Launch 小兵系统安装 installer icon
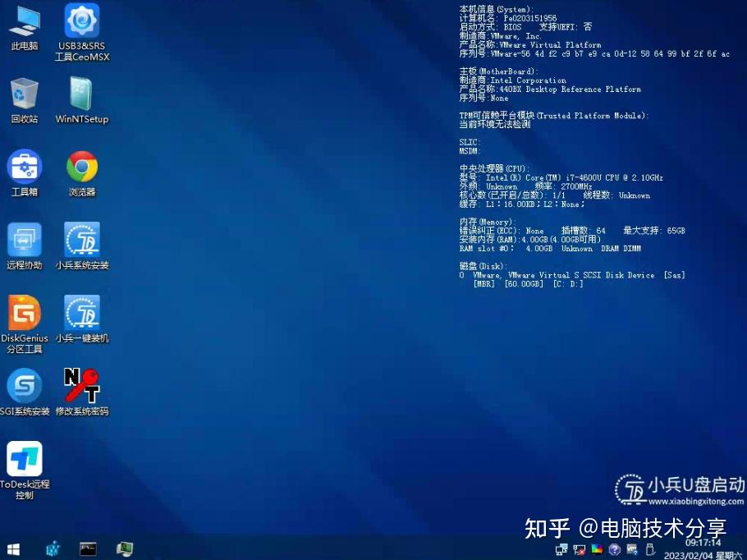This screenshot has height=560, width=747. click(x=82, y=246)
